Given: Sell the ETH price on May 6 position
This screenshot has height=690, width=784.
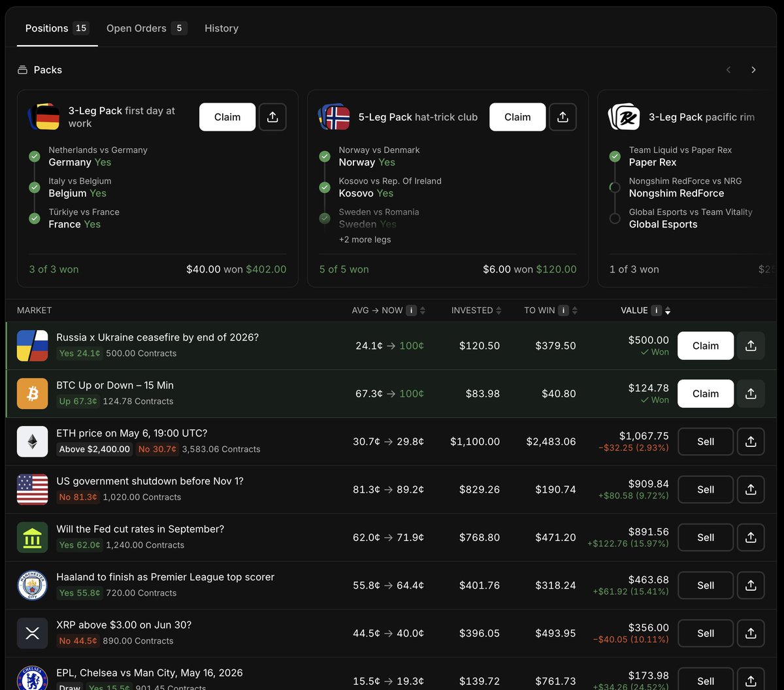Looking at the screenshot, I should pos(706,442).
